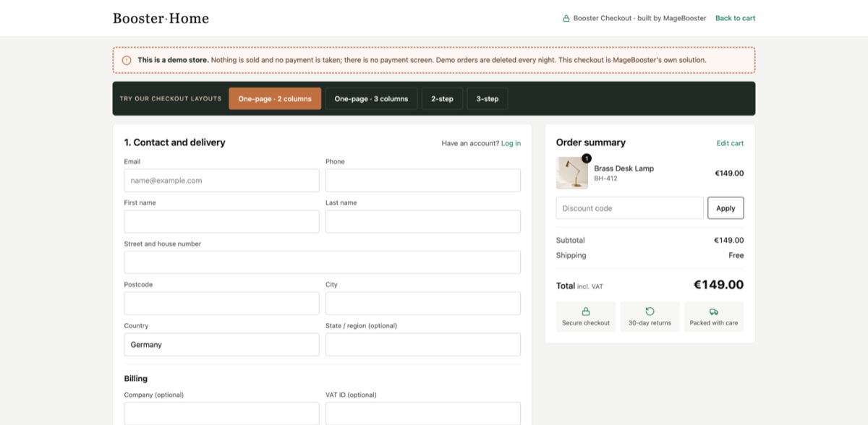Choose the 2-step checkout layout
The image size is (868, 425).
click(x=442, y=99)
